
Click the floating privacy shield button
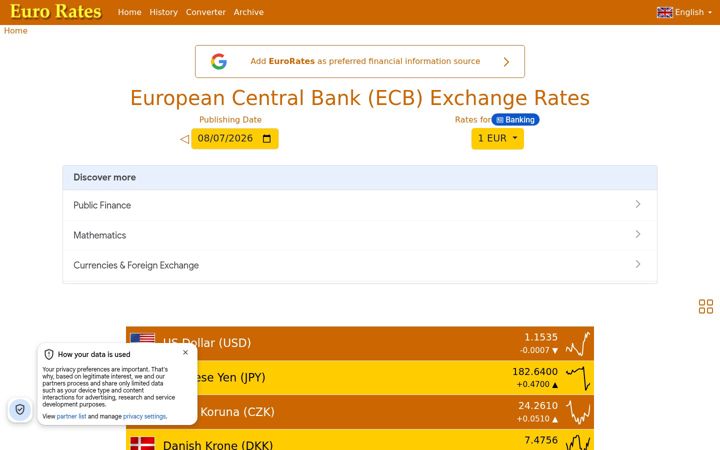pyautogui.click(x=20, y=410)
